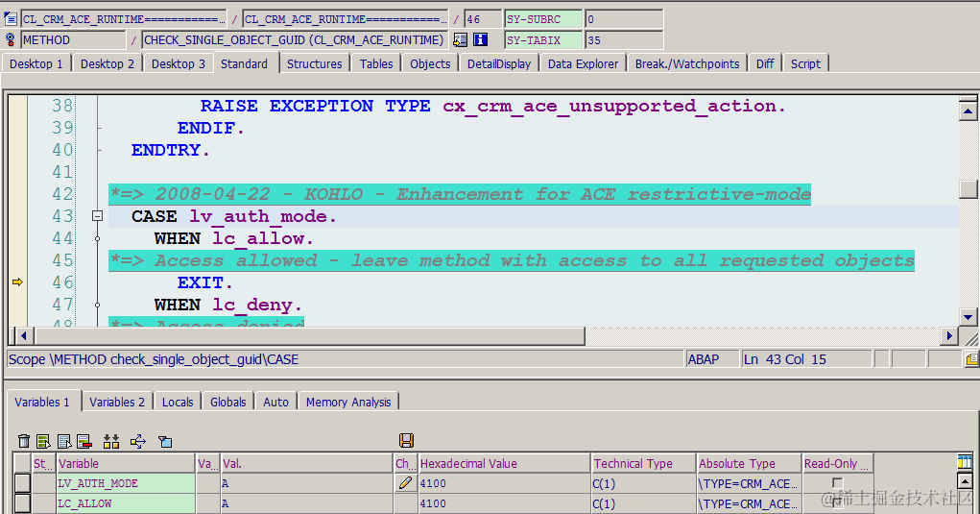Open the Auto tab
The image size is (980, 514).
click(x=275, y=402)
